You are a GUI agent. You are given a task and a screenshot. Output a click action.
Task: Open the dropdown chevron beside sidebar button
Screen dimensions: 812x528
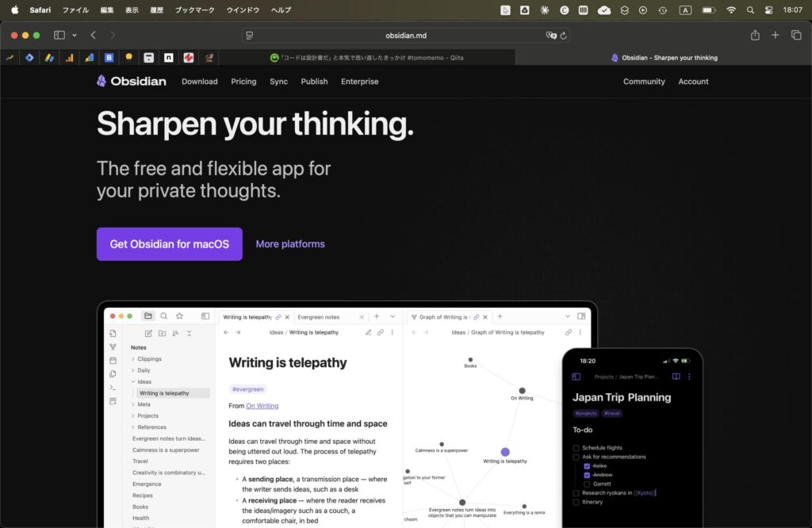coord(75,35)
